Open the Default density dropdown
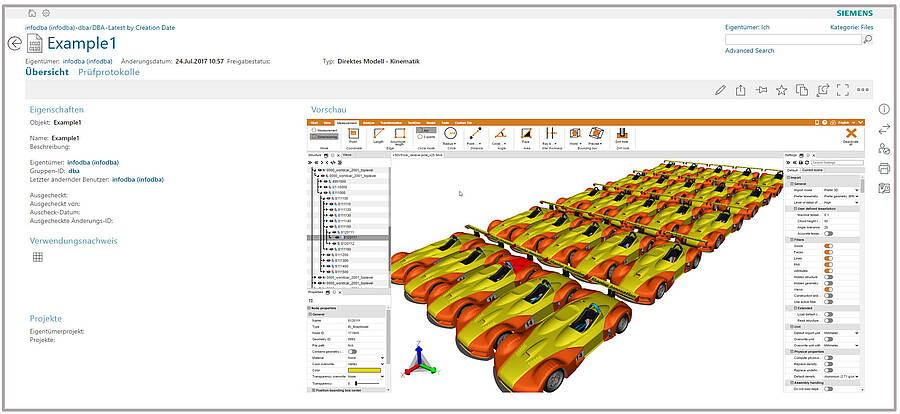Screen dimensions: 900x414 click(841, 377)
